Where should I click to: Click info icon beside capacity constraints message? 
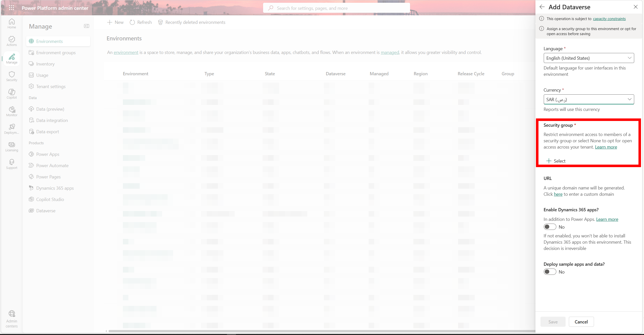541,19
